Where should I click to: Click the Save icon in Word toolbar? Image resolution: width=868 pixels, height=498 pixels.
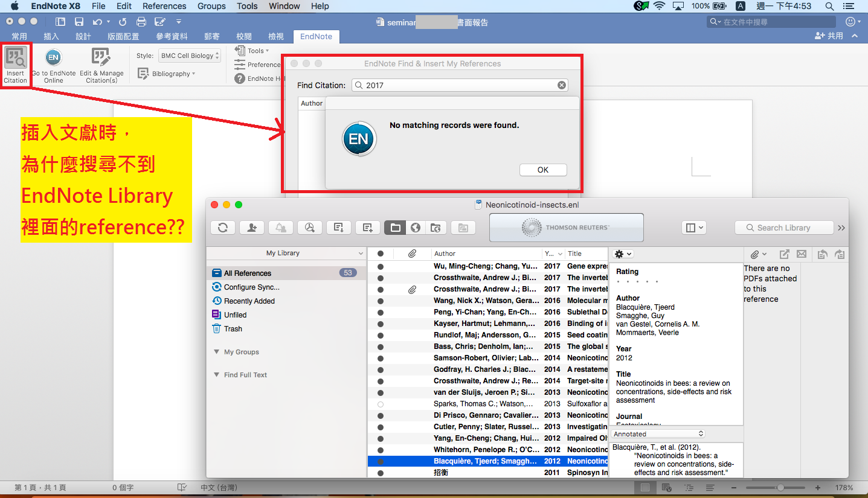(79, 22)
